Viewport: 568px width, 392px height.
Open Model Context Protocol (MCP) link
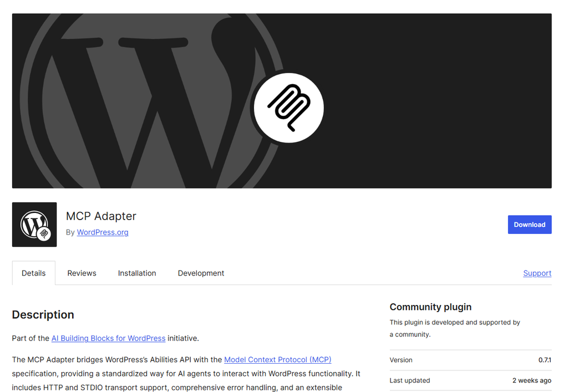[278, 359]
